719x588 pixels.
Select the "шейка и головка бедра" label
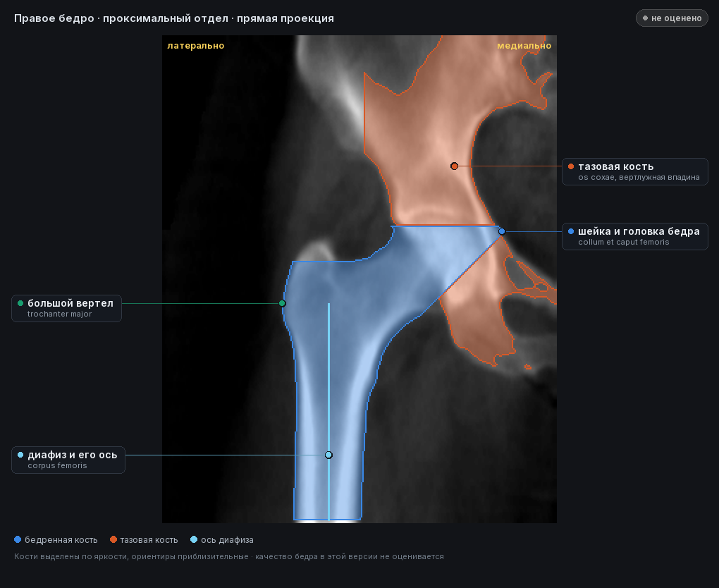(634, 237)
